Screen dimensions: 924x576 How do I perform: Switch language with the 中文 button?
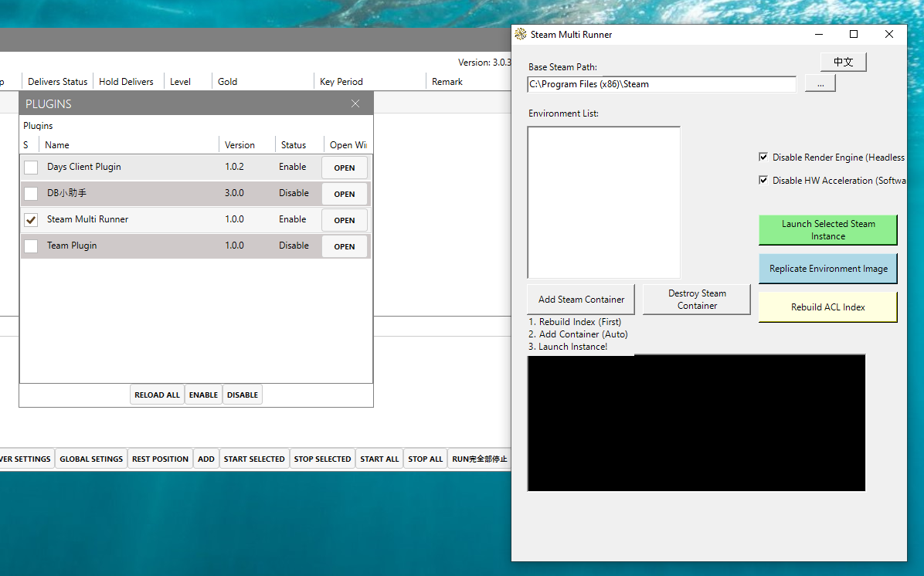(843, 62)
